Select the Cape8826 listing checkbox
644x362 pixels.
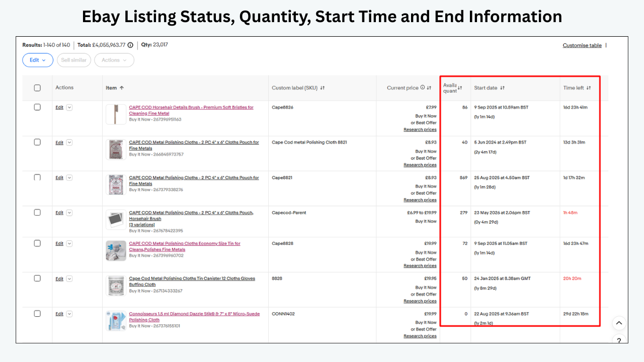[x=37, y=107]
